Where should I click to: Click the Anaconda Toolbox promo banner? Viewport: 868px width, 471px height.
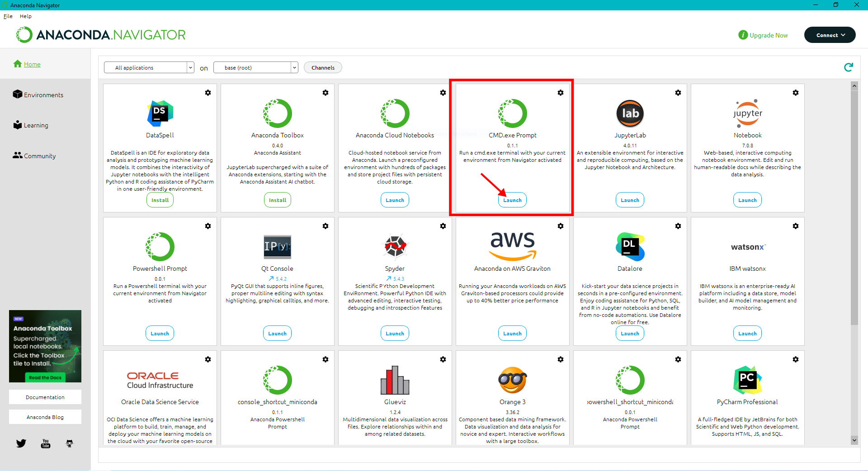point(45,346)
